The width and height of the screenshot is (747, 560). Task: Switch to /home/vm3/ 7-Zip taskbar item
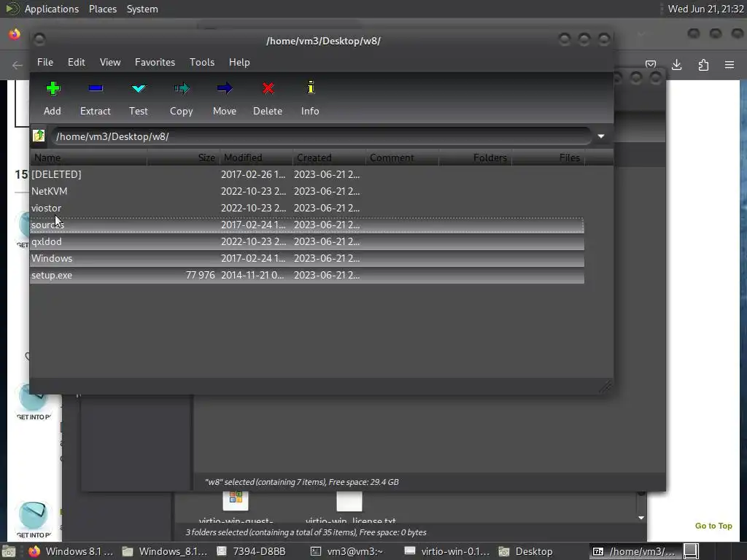tap(634, 551)
